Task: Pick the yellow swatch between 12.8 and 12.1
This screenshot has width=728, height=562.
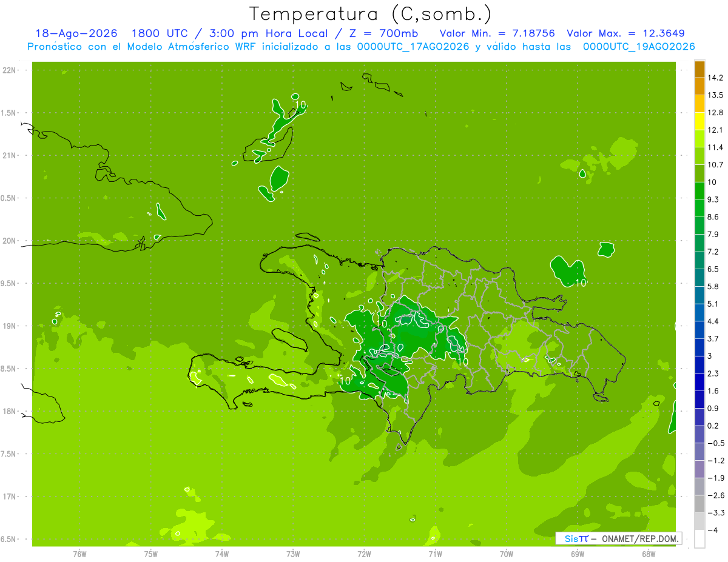Action: [x=699, y=121]
